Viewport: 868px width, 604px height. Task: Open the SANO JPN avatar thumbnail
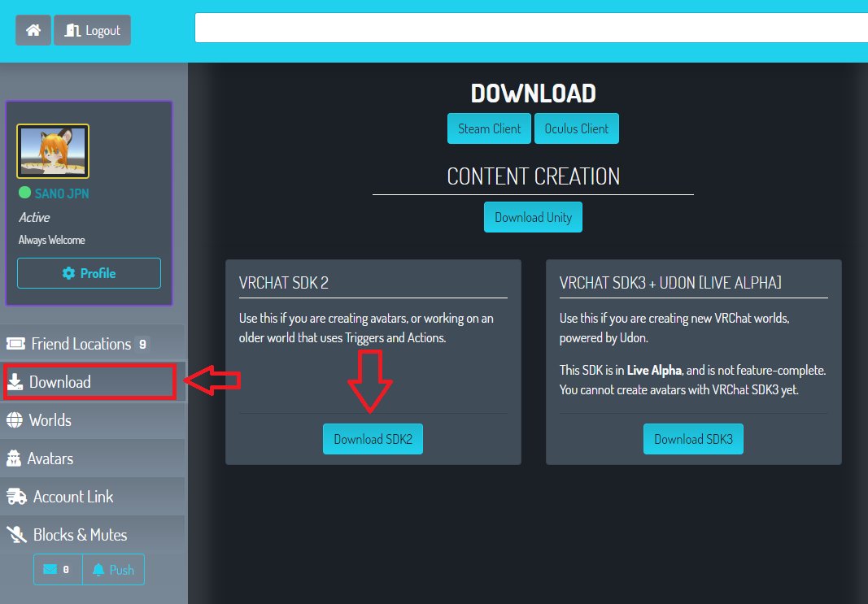[x=53, y=151]
